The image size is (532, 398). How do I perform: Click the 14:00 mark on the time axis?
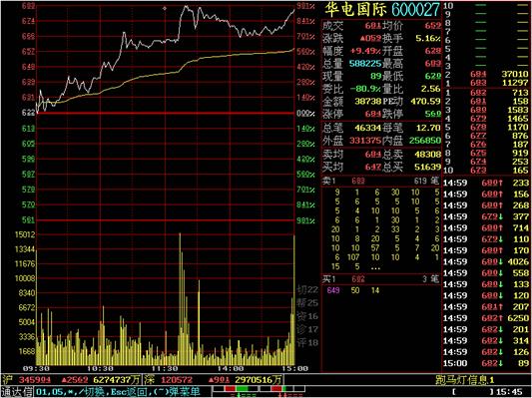click(x=230, y=368)
